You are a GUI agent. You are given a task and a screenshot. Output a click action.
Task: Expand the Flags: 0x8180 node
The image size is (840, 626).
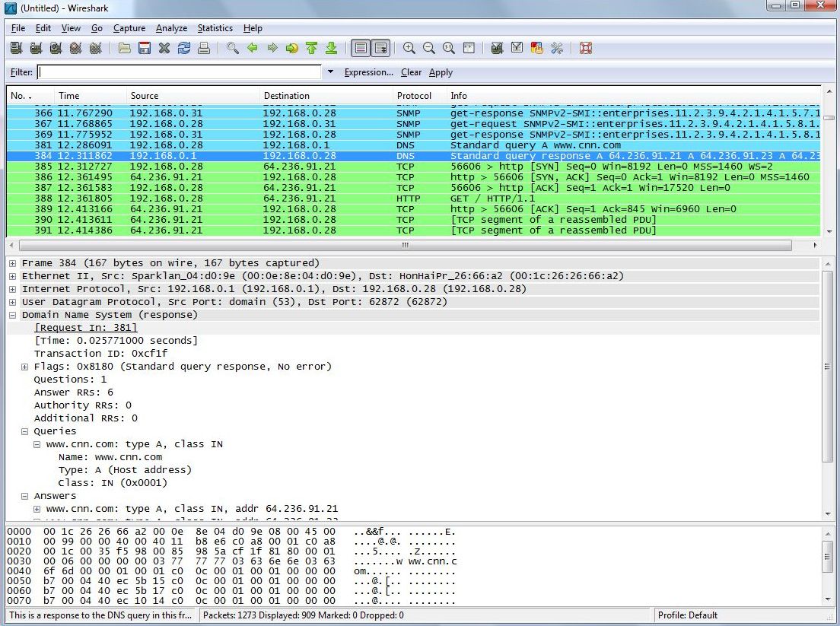pyautogui.click(x=24, y=367)
